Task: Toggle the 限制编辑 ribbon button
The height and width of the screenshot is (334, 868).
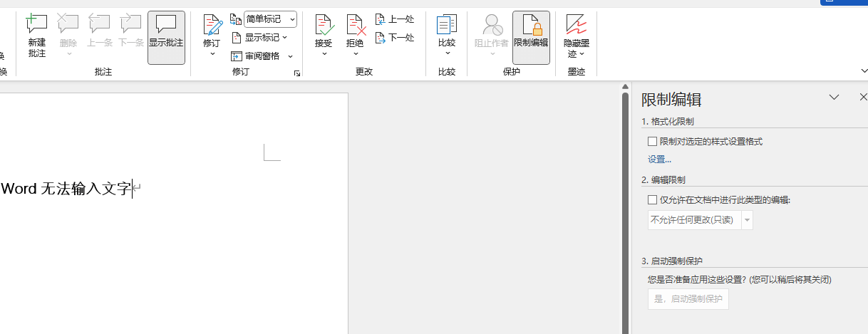Action: pos(531,37)
